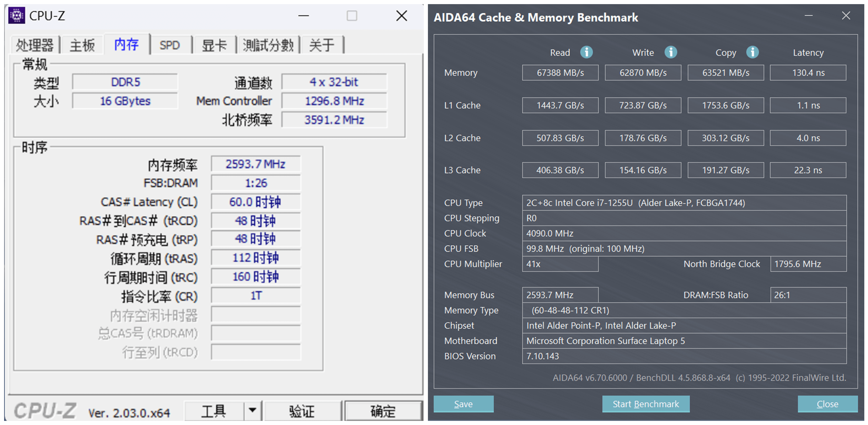Close the CPU-Z window
The width and height of the screenshot is (868, 425).
401,15
